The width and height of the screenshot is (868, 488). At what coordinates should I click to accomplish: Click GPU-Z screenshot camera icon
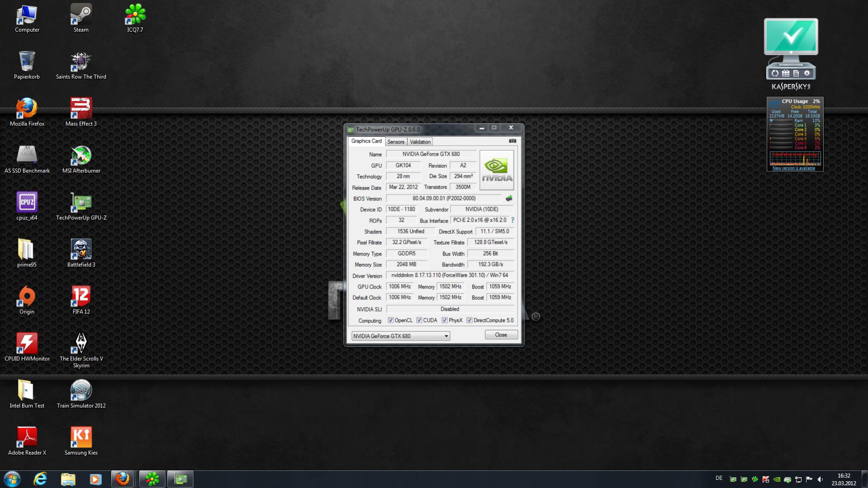(512, 141)
